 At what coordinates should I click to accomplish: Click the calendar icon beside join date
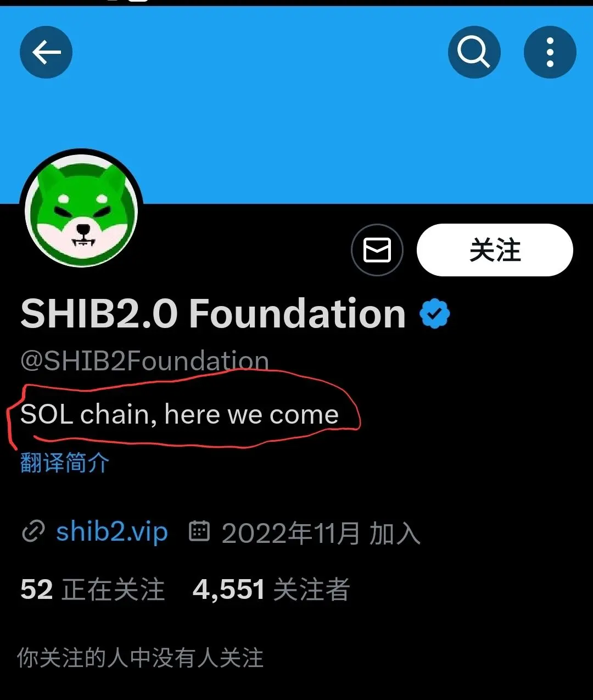pyautogui.click(x=199, y=531)
